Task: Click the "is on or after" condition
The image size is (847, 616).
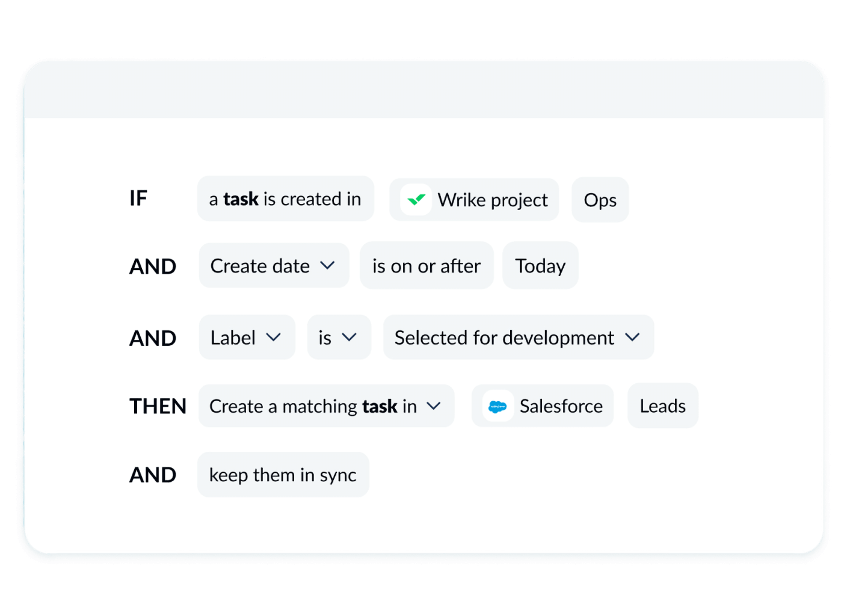Action: [427, 266]
